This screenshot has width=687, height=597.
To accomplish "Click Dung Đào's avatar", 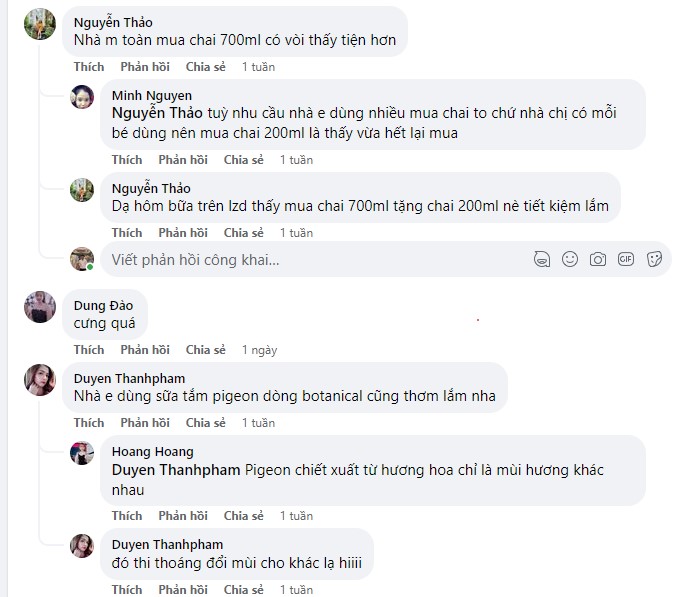I will click(40, 305).
